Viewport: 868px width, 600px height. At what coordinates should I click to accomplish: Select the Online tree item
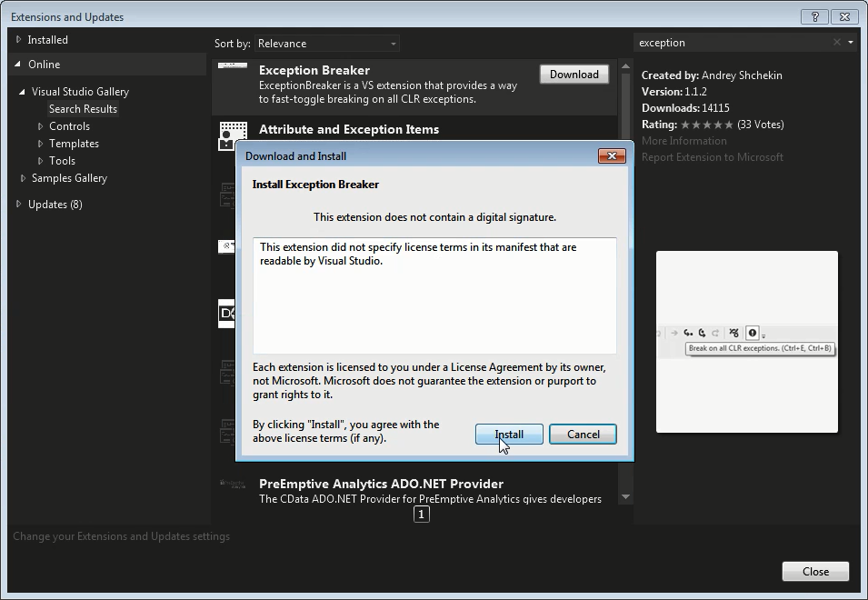(45, 65)
